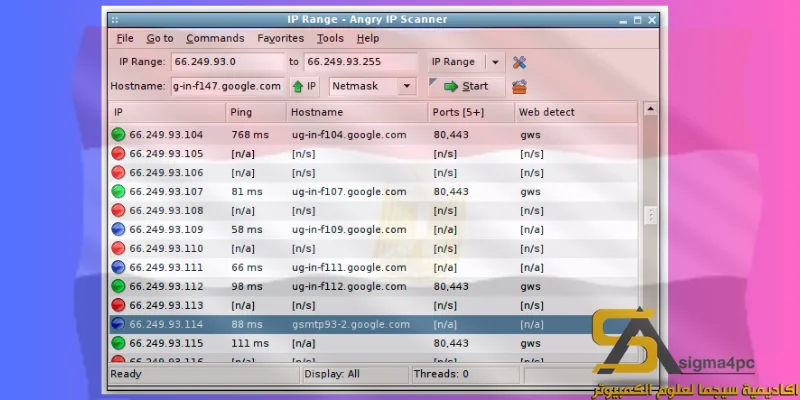
Task: Click the blue status dot for 66.249.93.111
Action: point(118,267)
